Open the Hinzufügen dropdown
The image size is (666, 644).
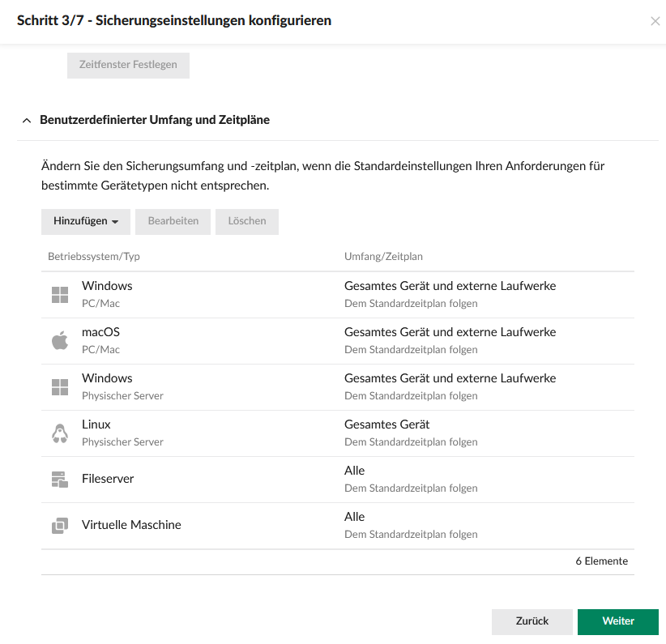86,221
